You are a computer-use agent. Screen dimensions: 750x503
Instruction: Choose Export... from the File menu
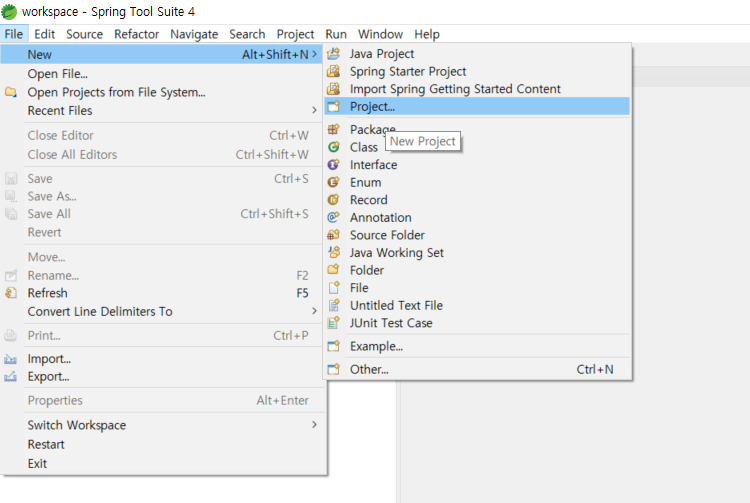pos(162,376)
